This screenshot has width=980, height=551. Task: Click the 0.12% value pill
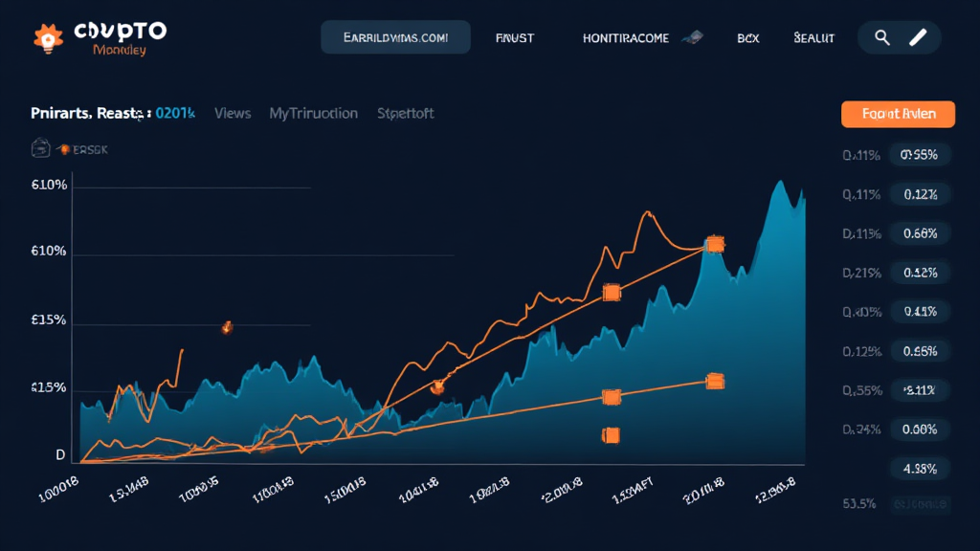(919, 194)
